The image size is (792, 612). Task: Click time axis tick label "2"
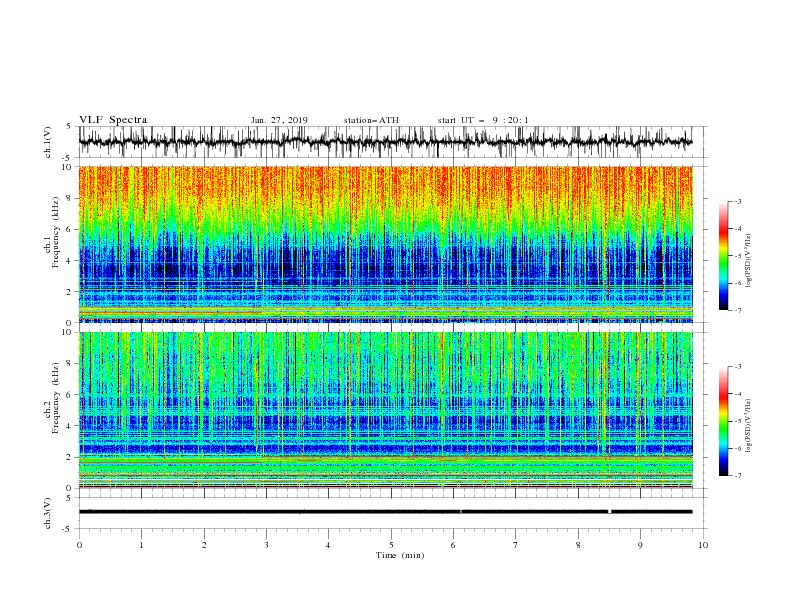pos(204,545)
